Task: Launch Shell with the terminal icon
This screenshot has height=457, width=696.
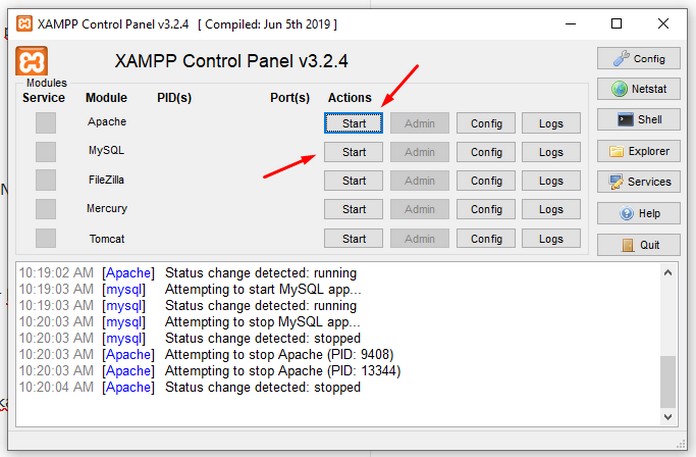Action: pyautogui.click(x=638, y=119)
